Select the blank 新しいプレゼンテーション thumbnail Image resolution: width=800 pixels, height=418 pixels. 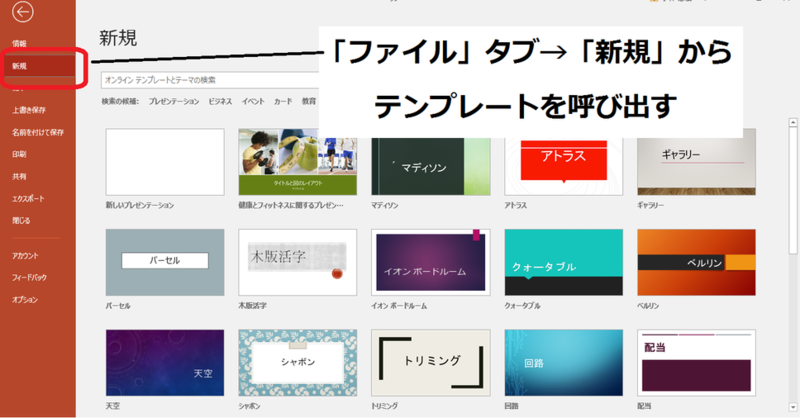[165, 162]
